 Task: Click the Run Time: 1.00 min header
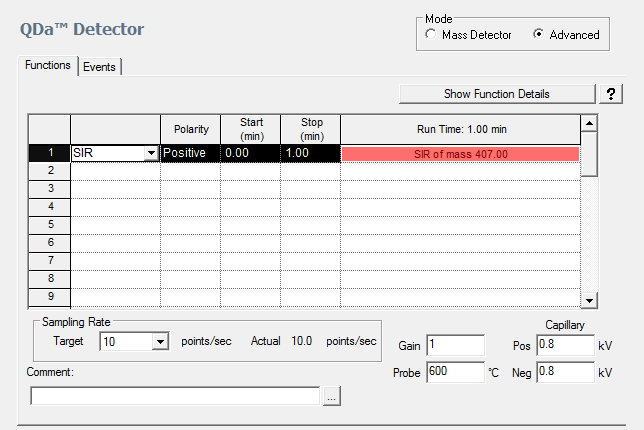click(x=461, y=129)
